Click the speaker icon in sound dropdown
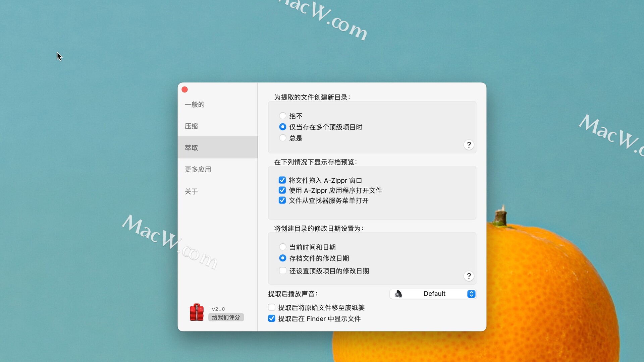This screenshot has height=362, width=644. coord(398,294)
